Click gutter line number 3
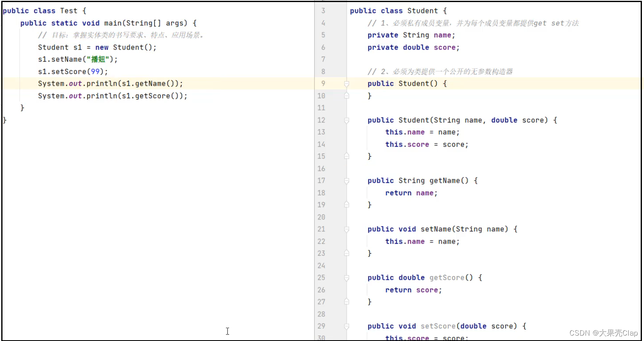The height and width of the screenshot is (341, 644). pyautogui.click(x=323, y=11)
